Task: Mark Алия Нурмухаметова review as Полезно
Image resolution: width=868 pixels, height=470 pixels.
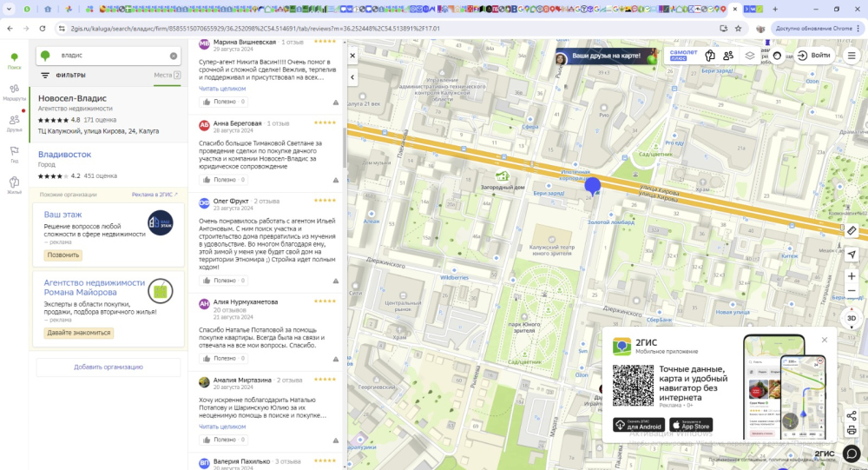Action: point(224,359)
